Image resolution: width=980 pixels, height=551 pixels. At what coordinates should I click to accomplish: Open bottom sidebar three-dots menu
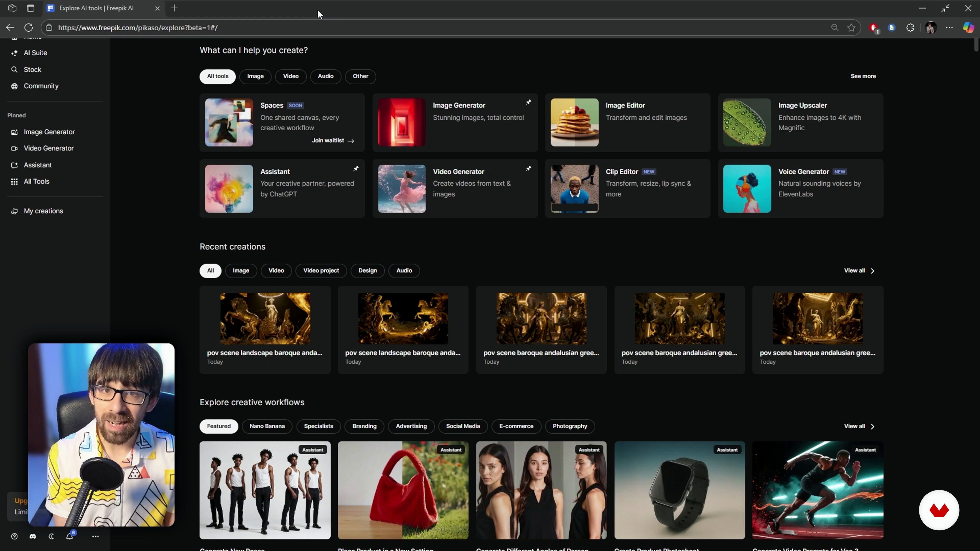(95, 536)
